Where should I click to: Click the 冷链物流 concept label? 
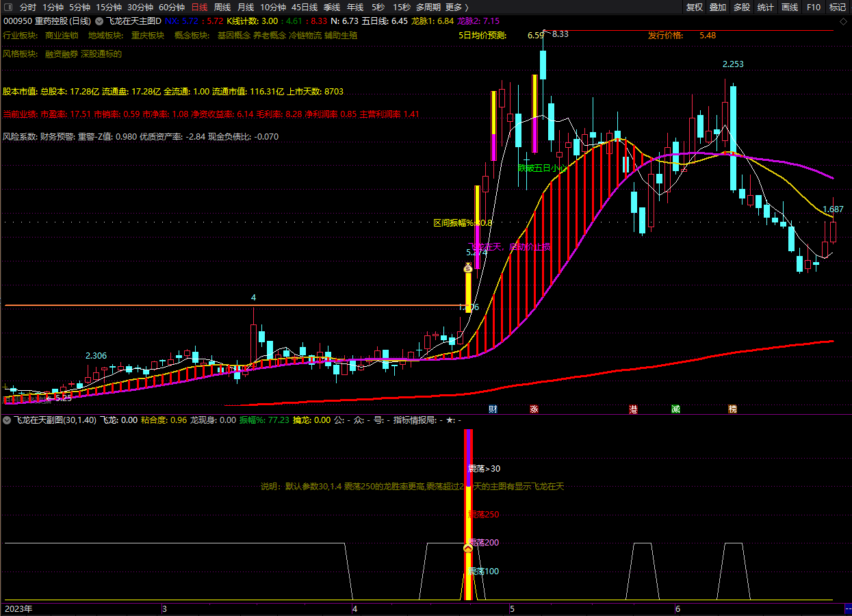click(x=305, y=35)
